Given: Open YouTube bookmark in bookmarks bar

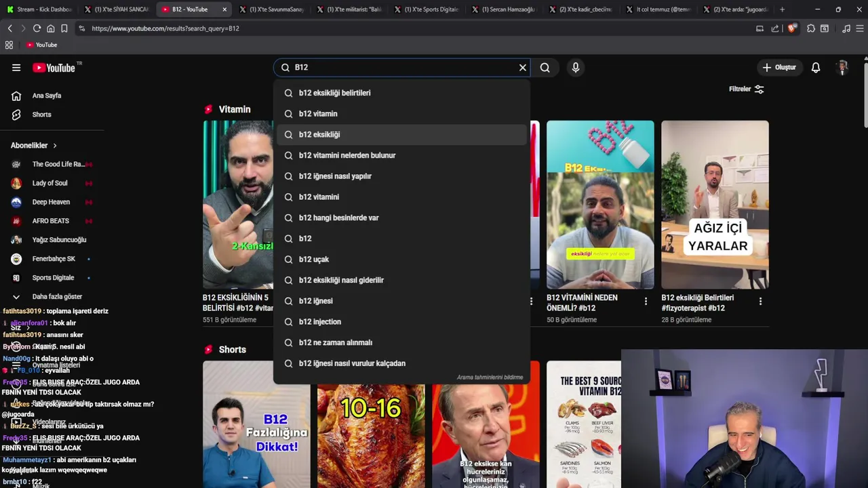Looking at the screenshot, I should (42, 45).
